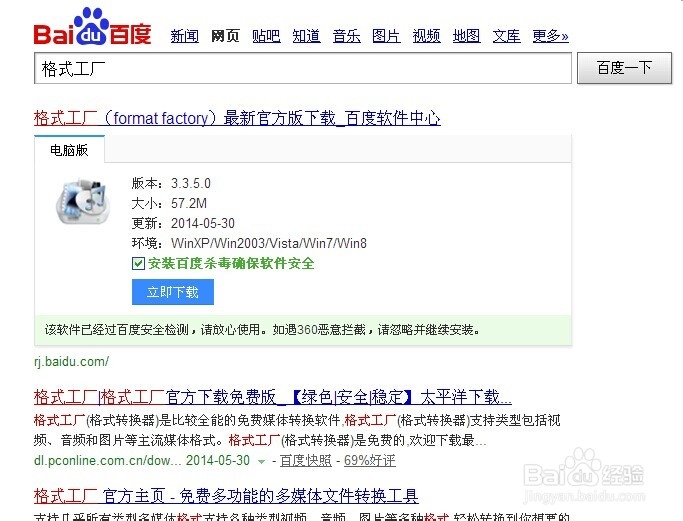The height and width of the screenshot is (521, 683).
Task: Click the Format Factory software icon
Action: (83, 201)
